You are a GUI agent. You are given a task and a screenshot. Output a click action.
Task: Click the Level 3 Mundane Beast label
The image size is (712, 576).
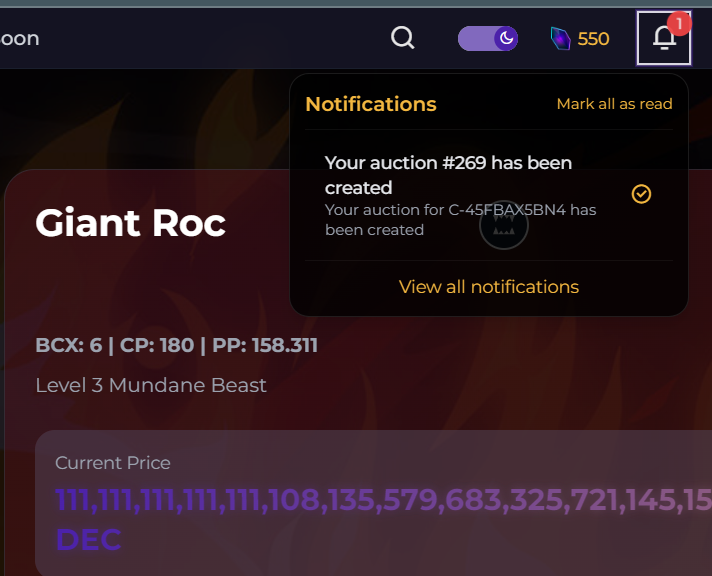(x=151, y=385)
